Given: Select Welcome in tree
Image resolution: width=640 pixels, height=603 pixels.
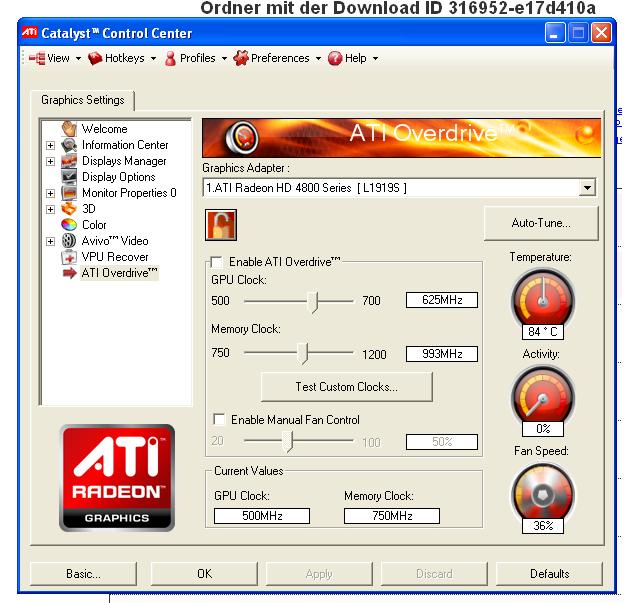Looking at the screenshot, I should (x=104, y=129).
